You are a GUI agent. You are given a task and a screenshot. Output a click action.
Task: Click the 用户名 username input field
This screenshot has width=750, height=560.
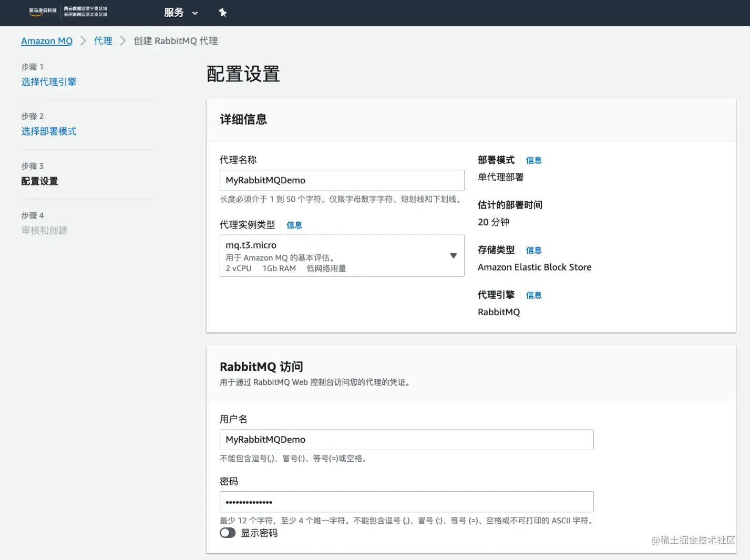[x=407, y=440]
